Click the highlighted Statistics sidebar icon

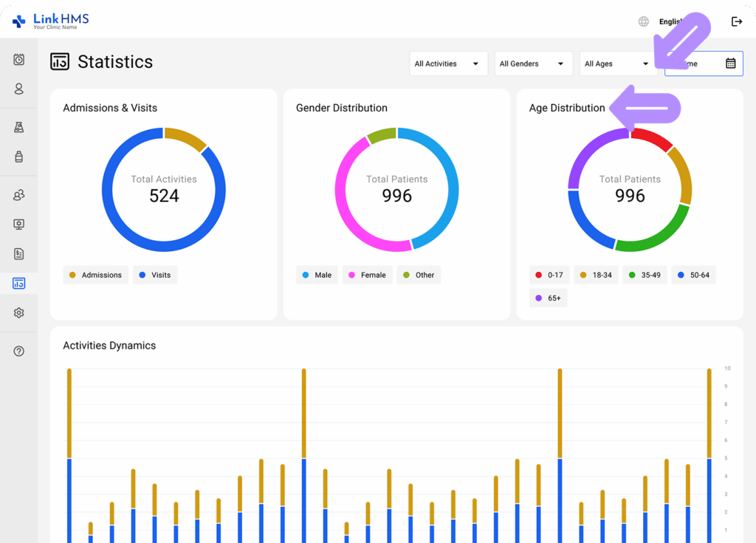(x=18, y=283)
